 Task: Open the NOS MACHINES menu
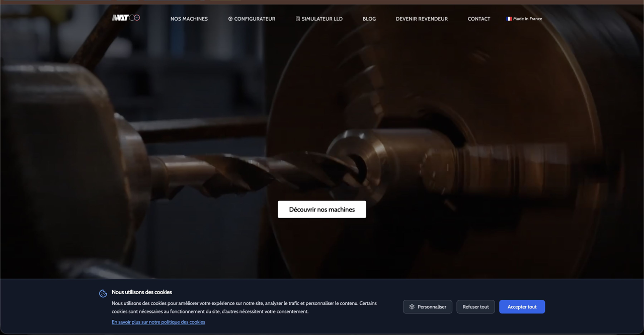pyautogui.click(x=189, y=19)
